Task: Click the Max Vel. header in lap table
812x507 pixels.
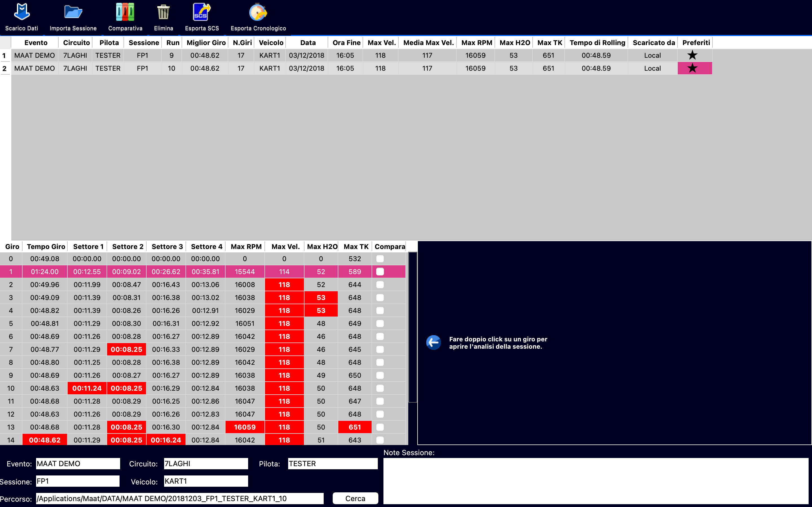Action: click(285, 246)
